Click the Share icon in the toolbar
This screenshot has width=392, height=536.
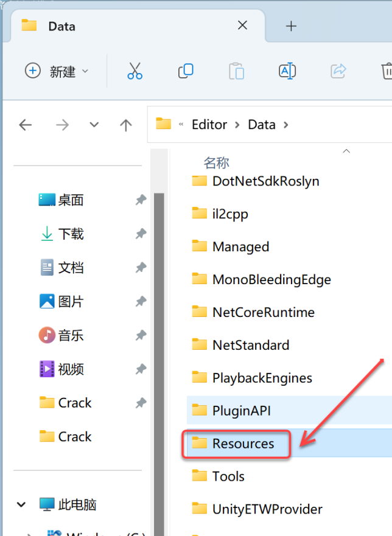pyautogui.click(x=338, y=71)
